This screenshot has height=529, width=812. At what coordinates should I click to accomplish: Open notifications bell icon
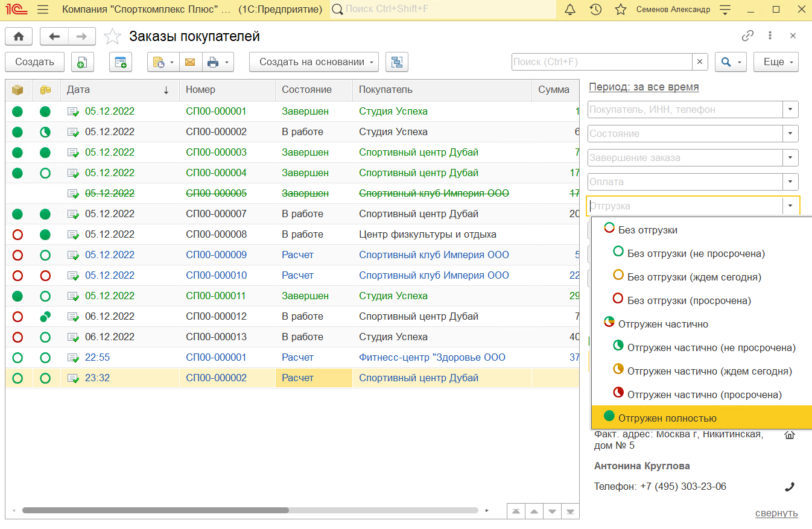coord(570,10)
